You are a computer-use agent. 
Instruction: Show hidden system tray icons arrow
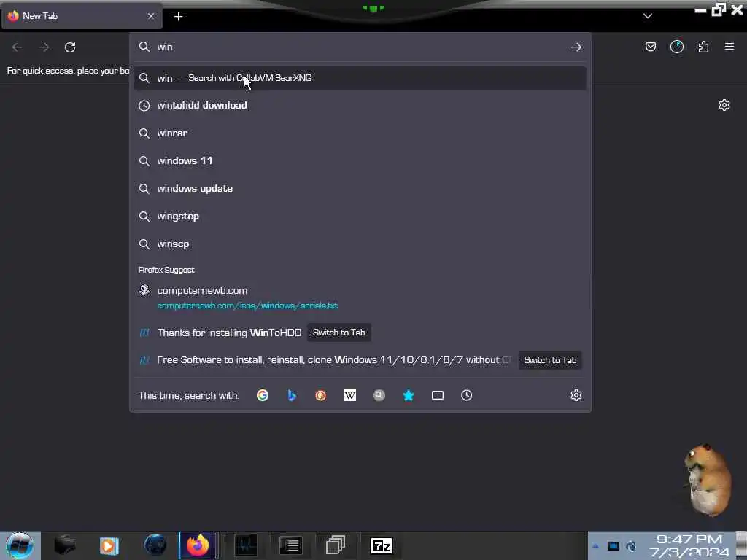(595, 546)
